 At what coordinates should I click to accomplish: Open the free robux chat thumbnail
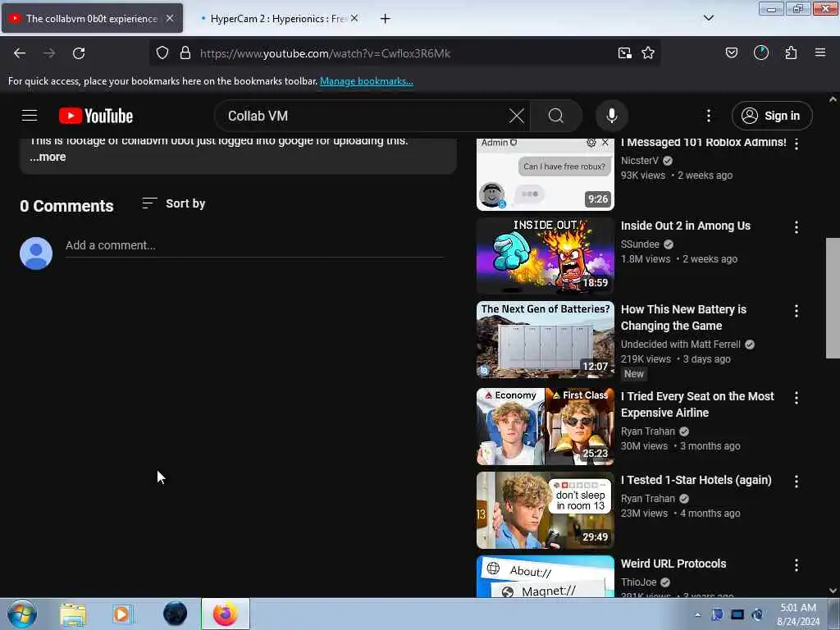click(x=546, y=175)
